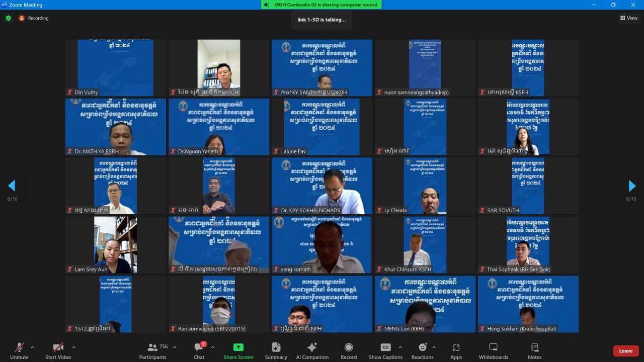
Task: Open the Notes tool
Action: click(x=534, y=350)
